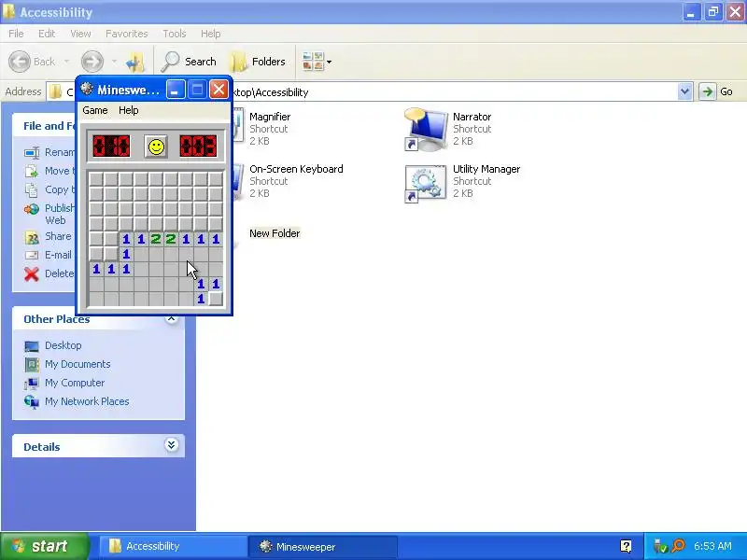Click the safely remove hardware tray icon

[660, 546]
